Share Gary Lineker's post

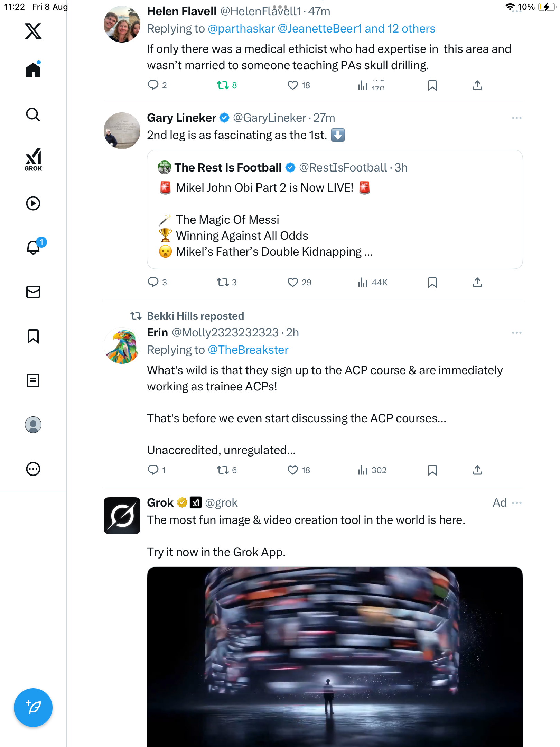(x=477, y=283)
